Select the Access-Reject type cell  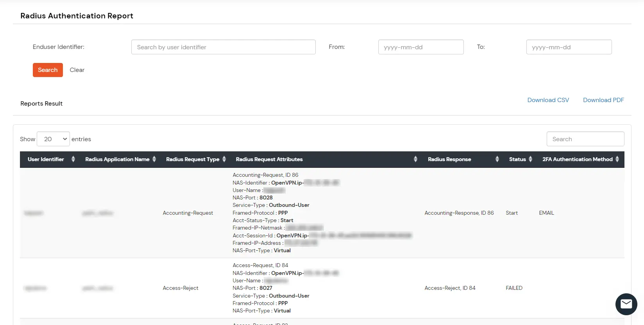tap(181, 288)
